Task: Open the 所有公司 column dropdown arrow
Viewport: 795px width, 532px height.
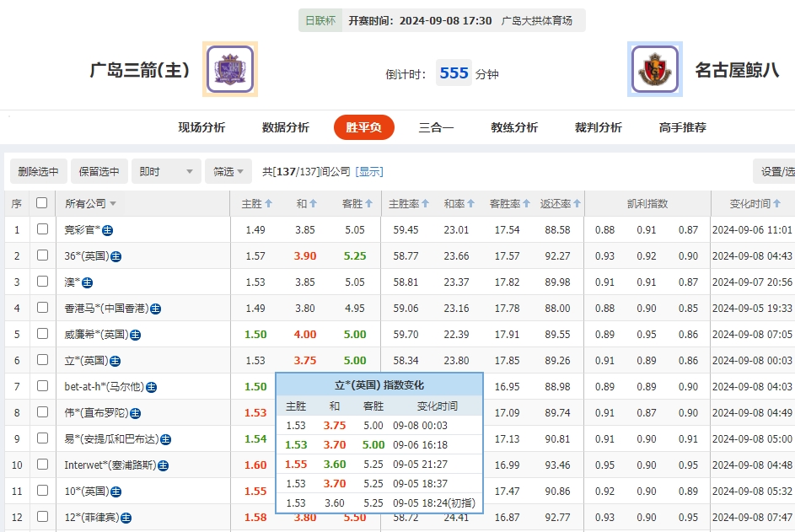Action: tap(115, 203)
